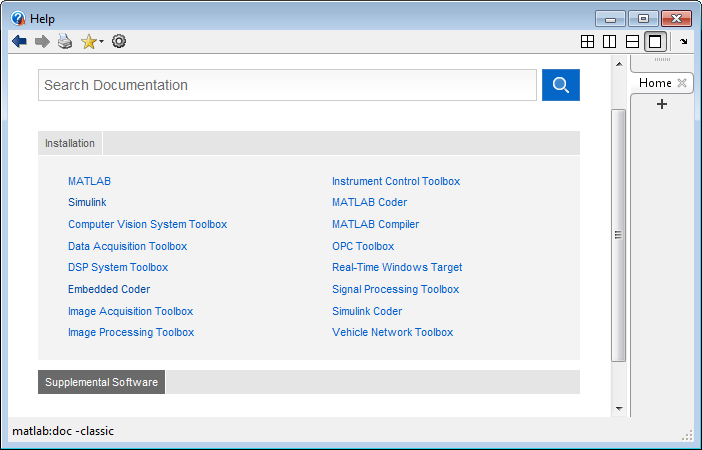The width and height of the screenshot is (702, 450).
Task: Open the Signal Processing Toolbox link
Action: point(395,289)
